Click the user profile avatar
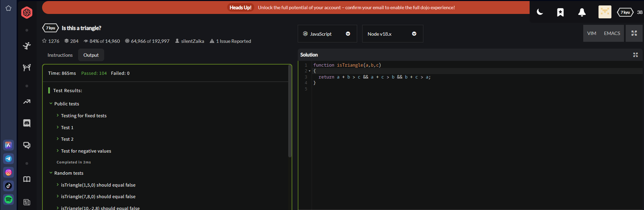644x210 pixels. pyautogui.click(x=605, y=12)
